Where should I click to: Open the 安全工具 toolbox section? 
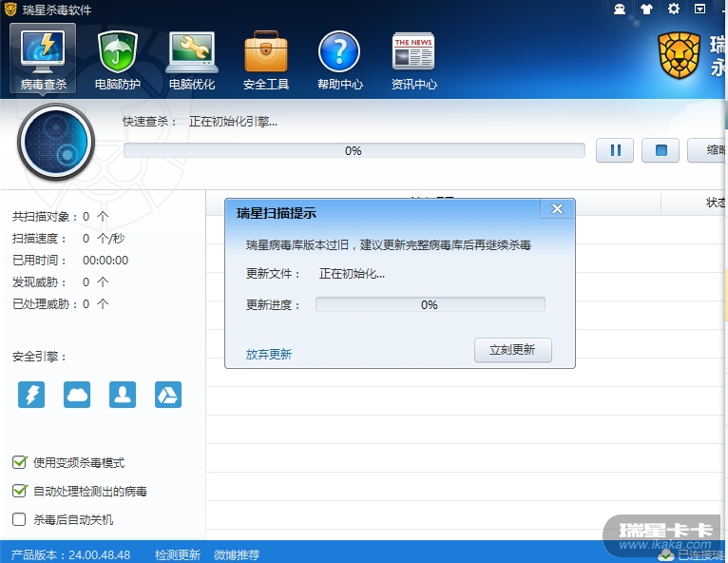tap(266, 60)
